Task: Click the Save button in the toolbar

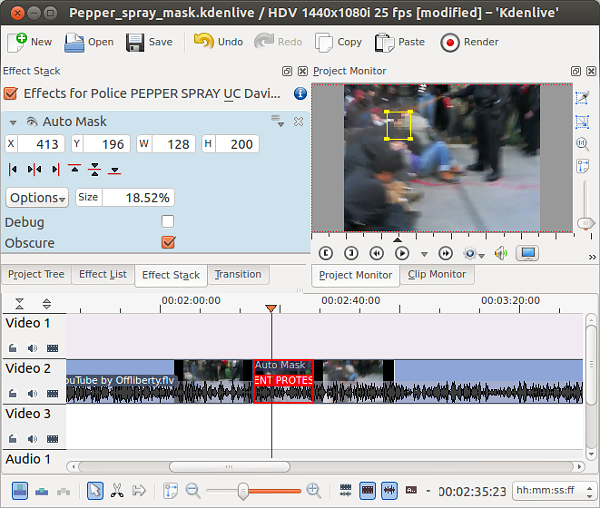Action: [x=149, y=42]
